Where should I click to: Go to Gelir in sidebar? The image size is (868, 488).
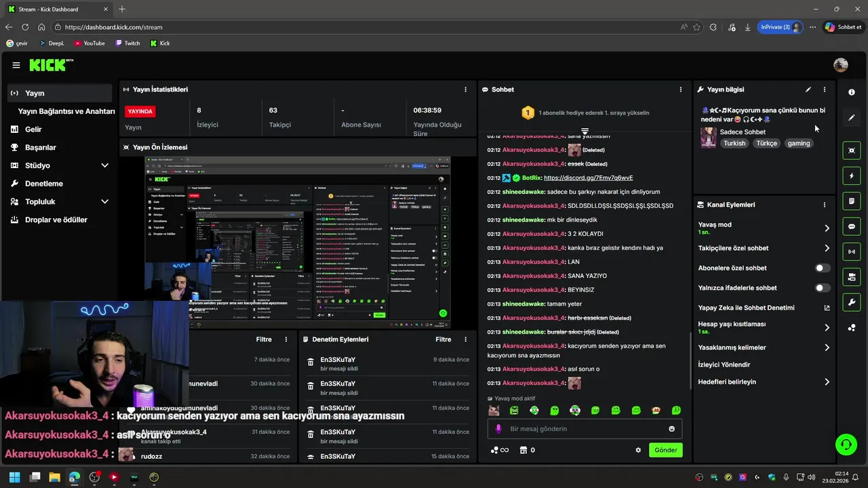pyautogui.click(x=33, y=129)
